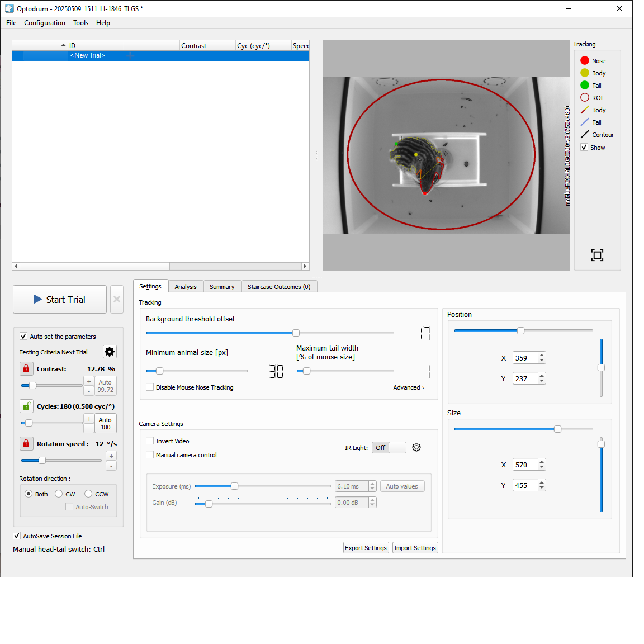Click the blue Tail line icon
This screenshot has height=644, width=644.
coord(584,122)
